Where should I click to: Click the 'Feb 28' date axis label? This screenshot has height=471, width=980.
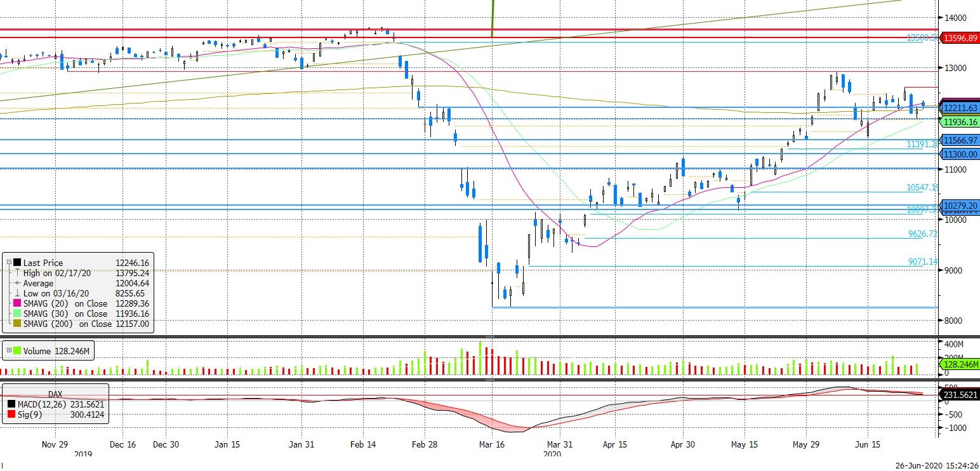click(x=424, y=445)
